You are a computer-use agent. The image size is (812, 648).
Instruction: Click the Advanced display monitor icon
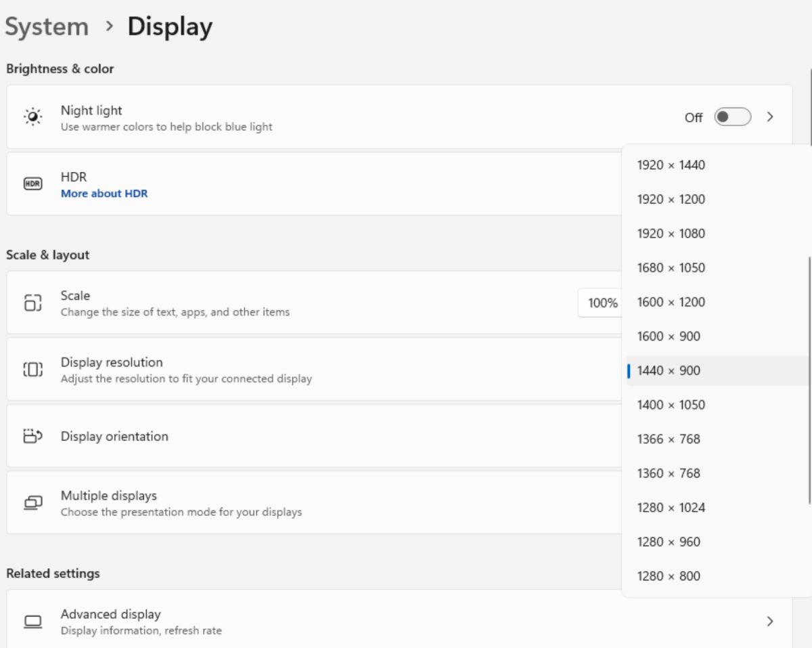[32, 621]
